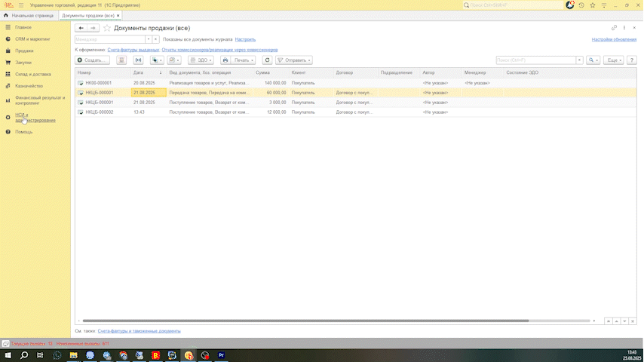
Task: Open the find magnifier dropdown
Action: pyautogui.click(x=593, y=60)
